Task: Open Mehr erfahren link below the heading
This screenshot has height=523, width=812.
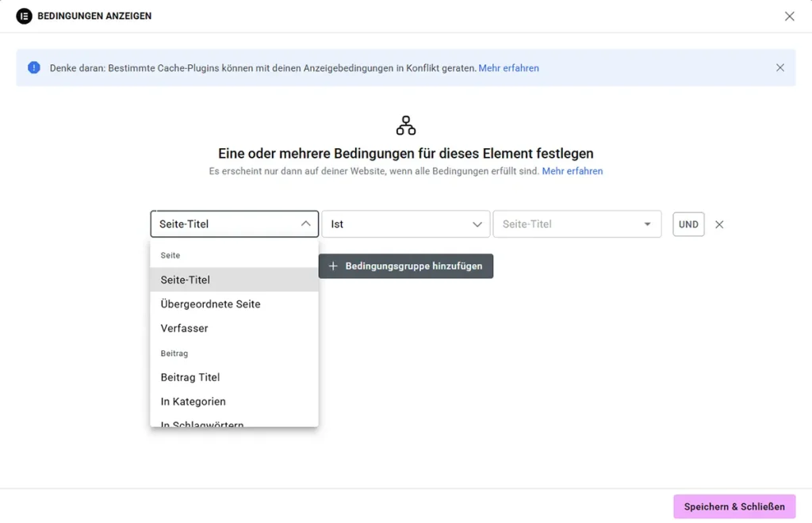Action: (573, 171)
